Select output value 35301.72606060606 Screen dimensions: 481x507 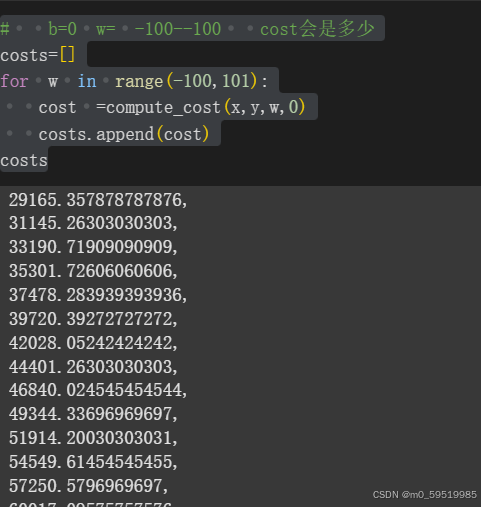(x=93, y=271)
